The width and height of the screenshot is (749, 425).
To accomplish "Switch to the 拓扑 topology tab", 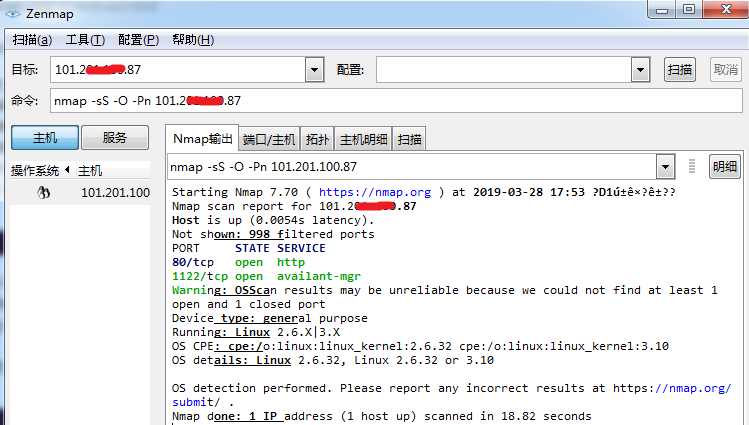I will (x=317, y=139).
